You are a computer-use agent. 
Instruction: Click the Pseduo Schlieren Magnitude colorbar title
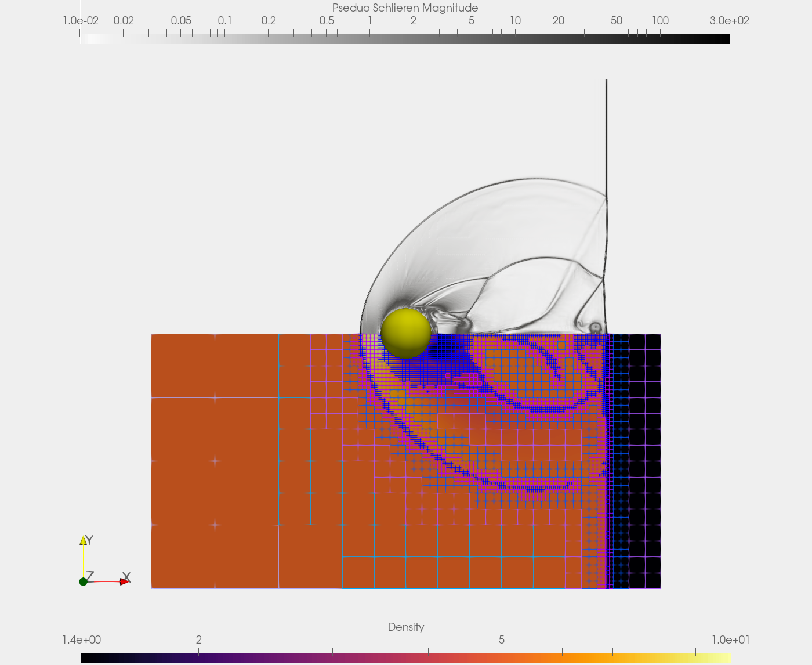[x=404, y=8]
